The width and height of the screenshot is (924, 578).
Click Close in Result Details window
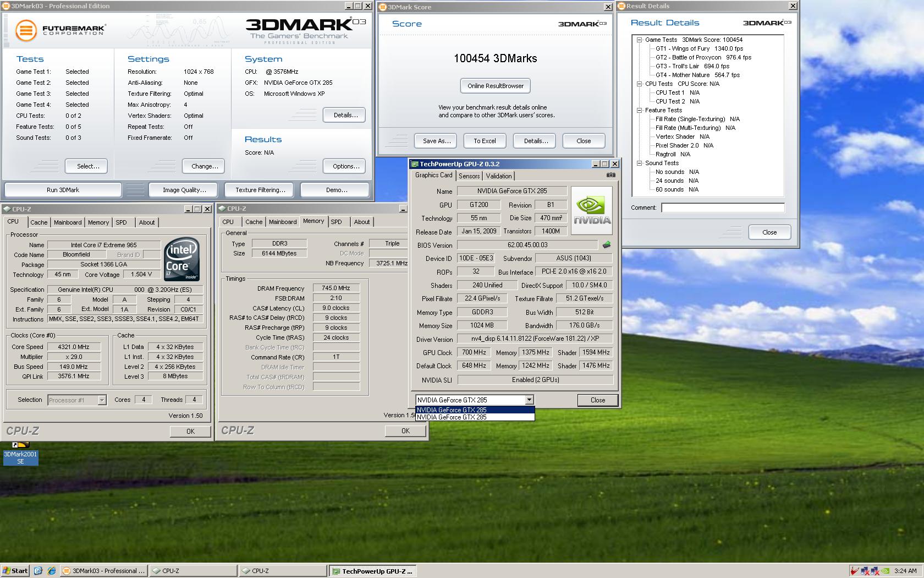[769, 232]
